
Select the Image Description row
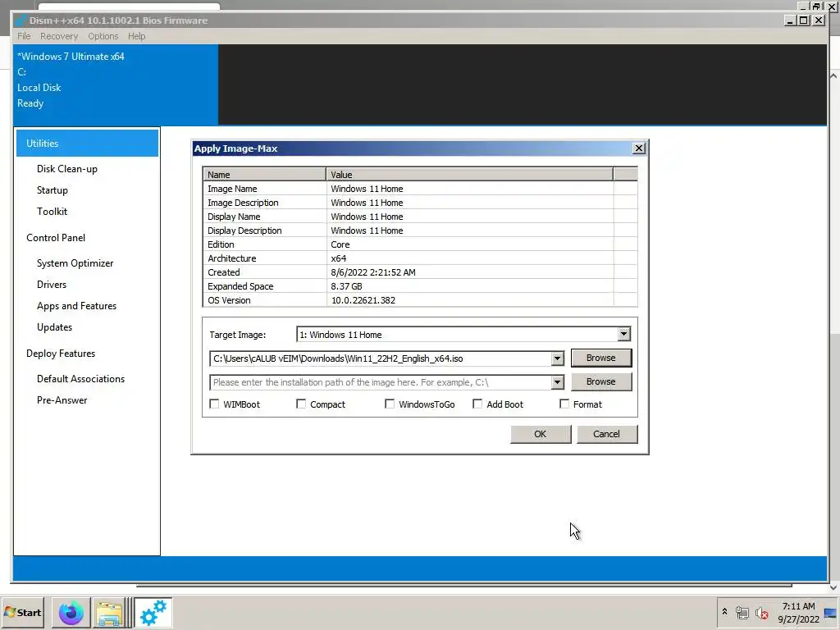420,203
